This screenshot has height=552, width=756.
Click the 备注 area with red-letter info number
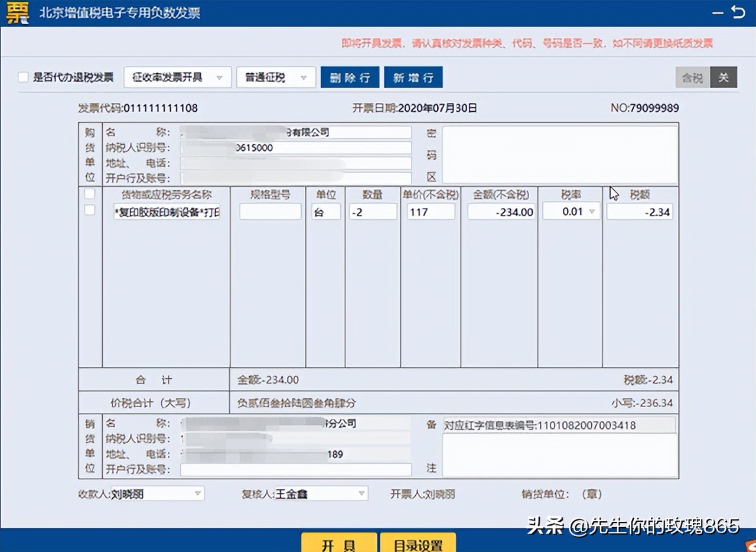pos(559,424)
